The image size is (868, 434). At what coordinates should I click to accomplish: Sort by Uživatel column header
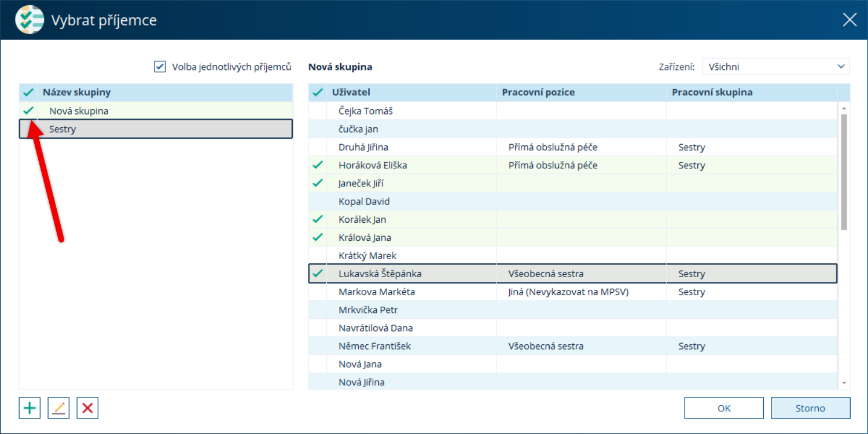click(411, 93)
